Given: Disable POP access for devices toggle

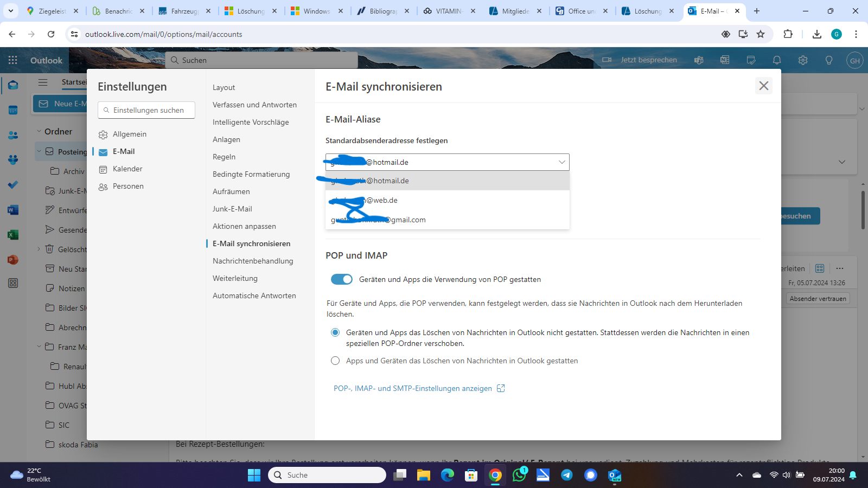Looking at the screenshot, I should pos(342,279).
